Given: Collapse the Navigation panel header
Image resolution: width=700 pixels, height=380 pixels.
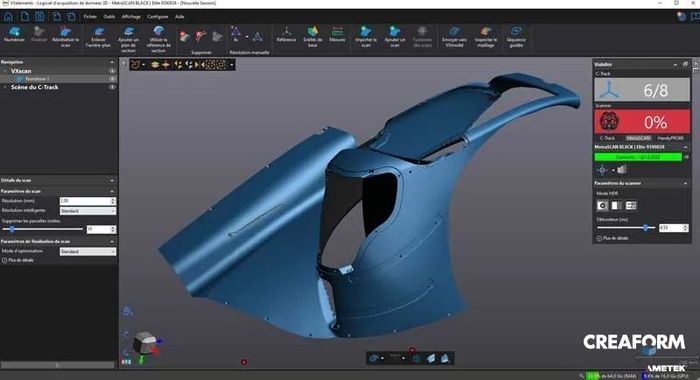Looking at the screenshot, I should 112,62.
